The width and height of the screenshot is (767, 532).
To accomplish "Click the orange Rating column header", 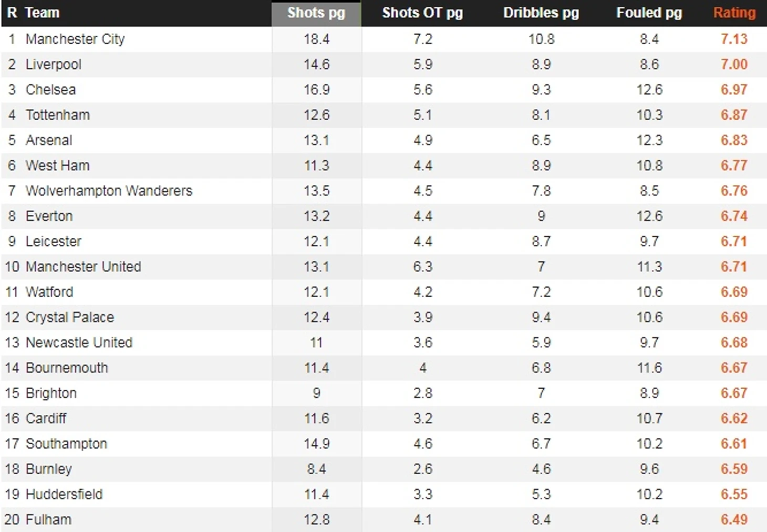I will [734, 13].
